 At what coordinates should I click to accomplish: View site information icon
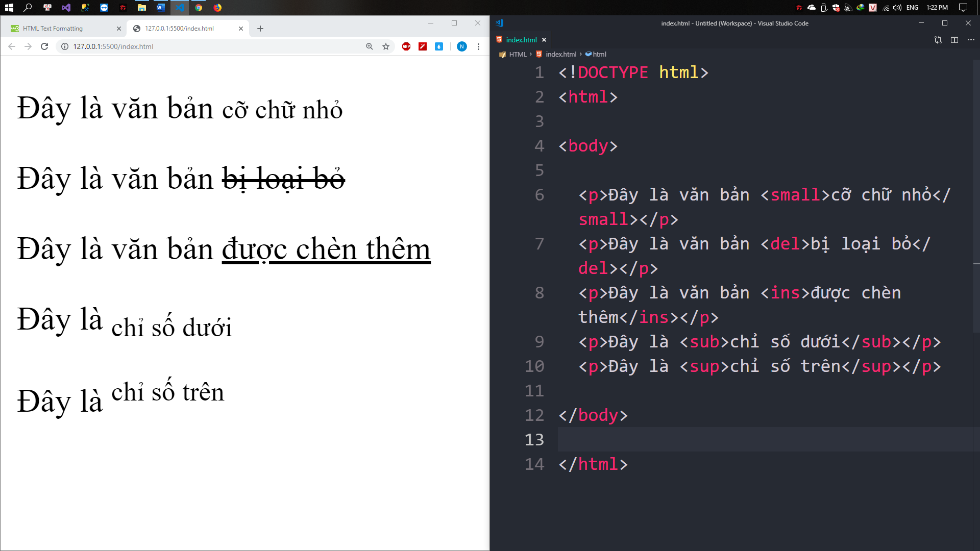[x=65, y=46]
